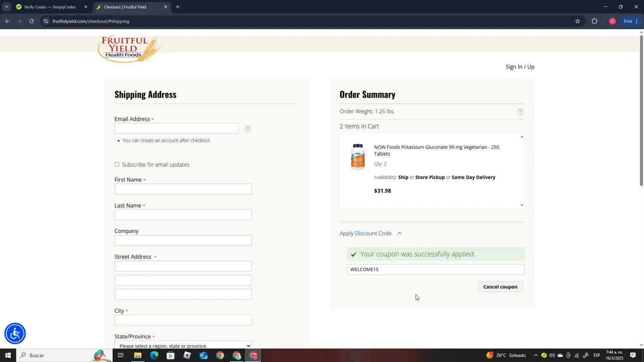Click the email address help question icon
644x362 pixels.
click(248, 129)
